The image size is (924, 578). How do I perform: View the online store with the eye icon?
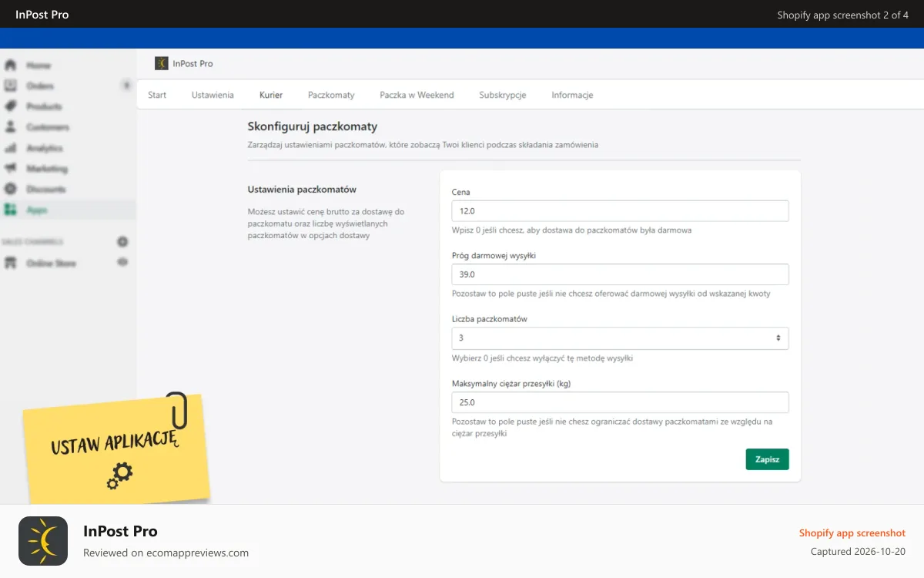(122, 262)
